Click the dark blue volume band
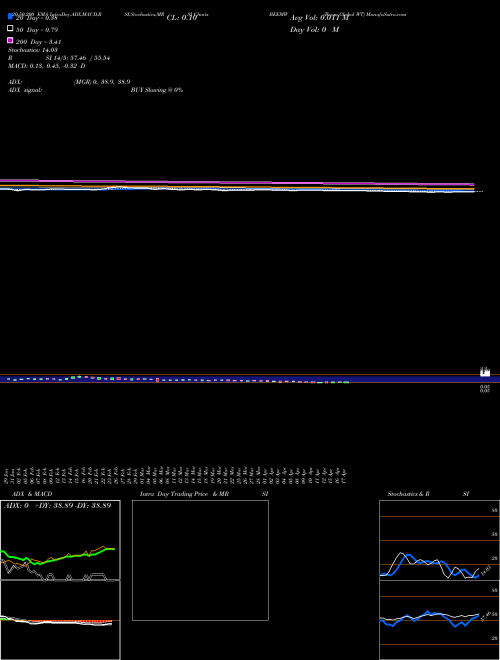 (250, 379)
